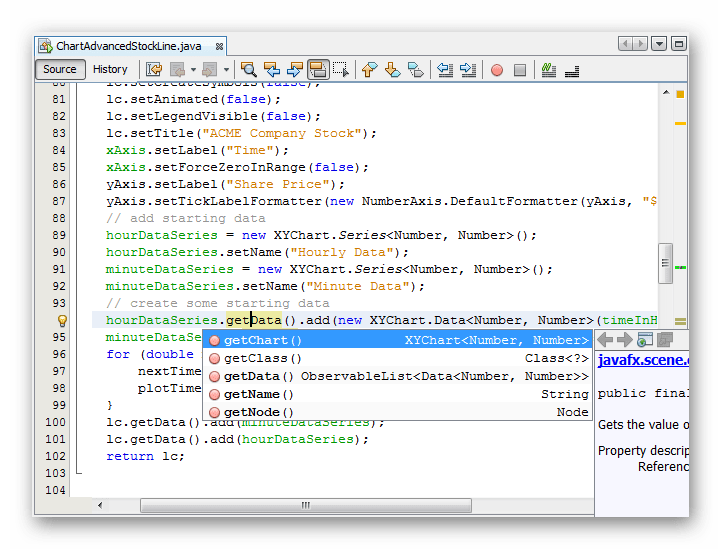This screenshot has width=721, height=549.
Task: Click line number 89 in gutter
Action: click(59, 235)
